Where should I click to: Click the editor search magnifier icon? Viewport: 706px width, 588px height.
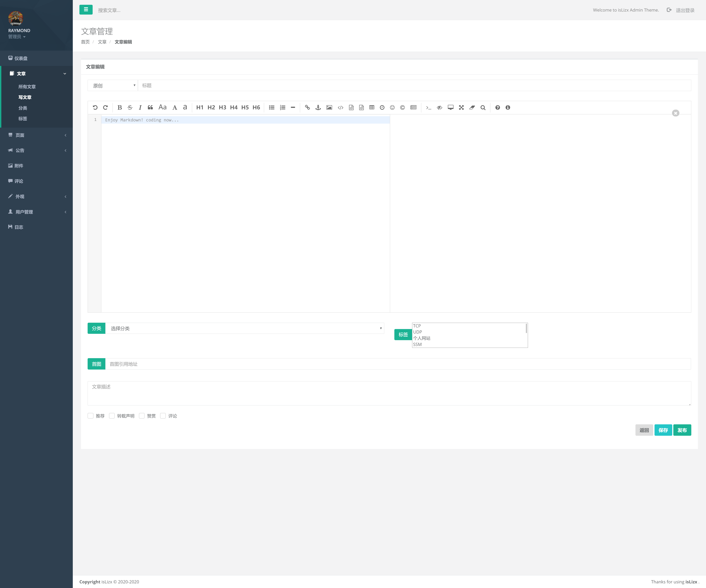click(483, 108)
